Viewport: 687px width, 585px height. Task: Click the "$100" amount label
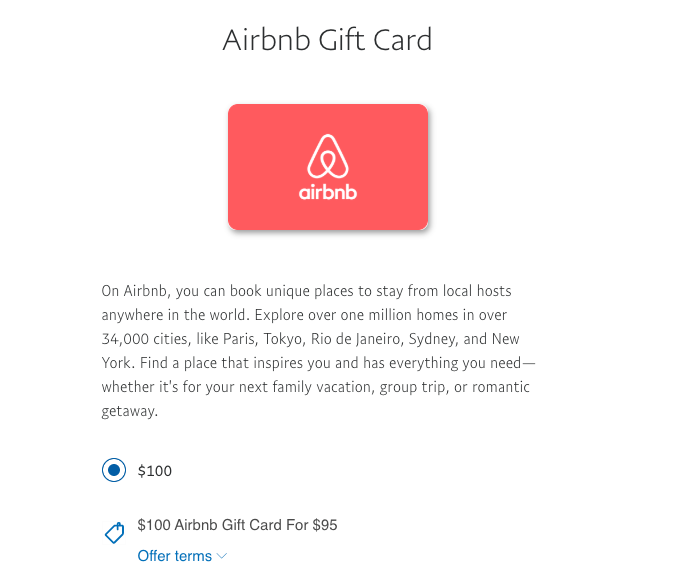(155, 471)
